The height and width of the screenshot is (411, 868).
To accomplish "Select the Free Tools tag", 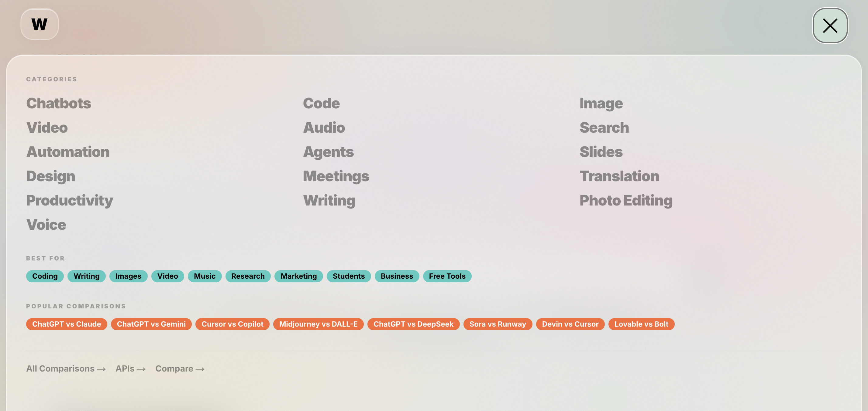I will (x=447, y=276).
